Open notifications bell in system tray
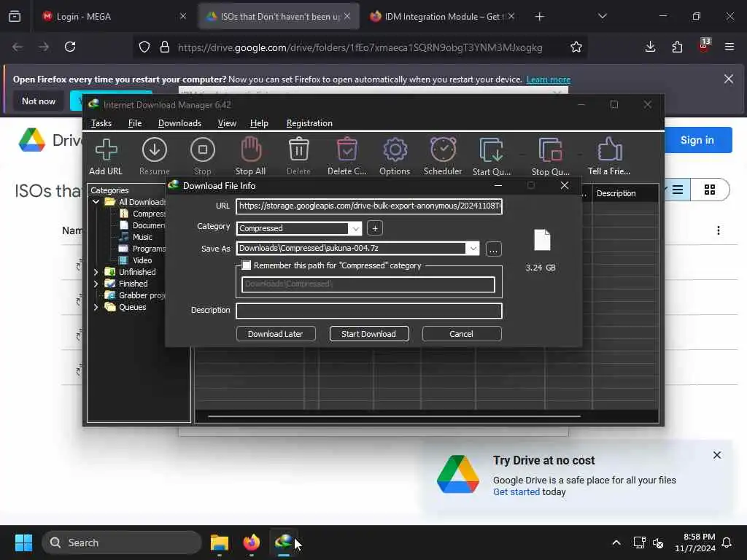This screenshot has height=560, width=747. click(x=727, y=542)
